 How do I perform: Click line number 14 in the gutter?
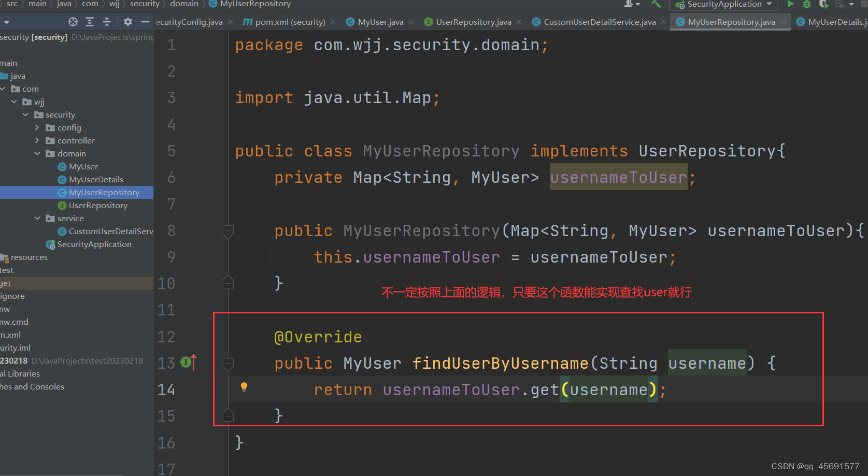(166, 390)
